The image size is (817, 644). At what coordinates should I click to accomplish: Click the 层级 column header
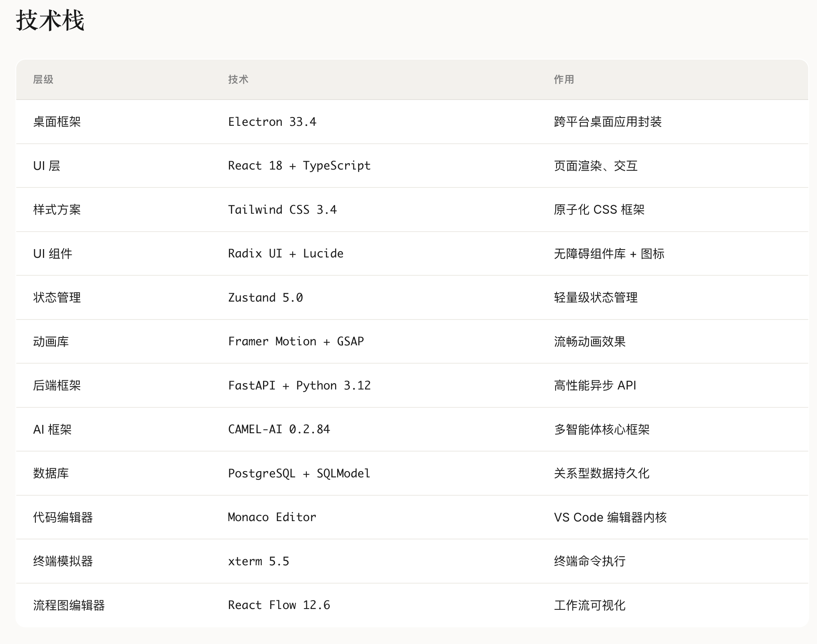click(43, 80)
